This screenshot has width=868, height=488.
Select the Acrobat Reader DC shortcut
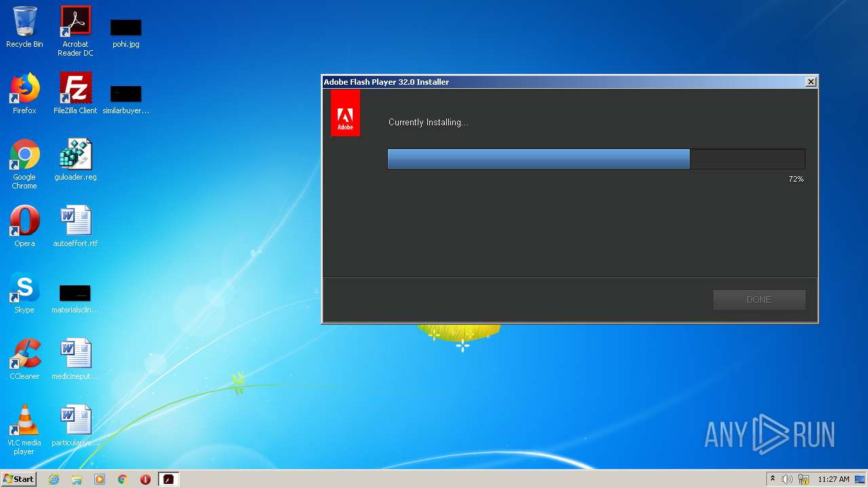tap(75, 31)
